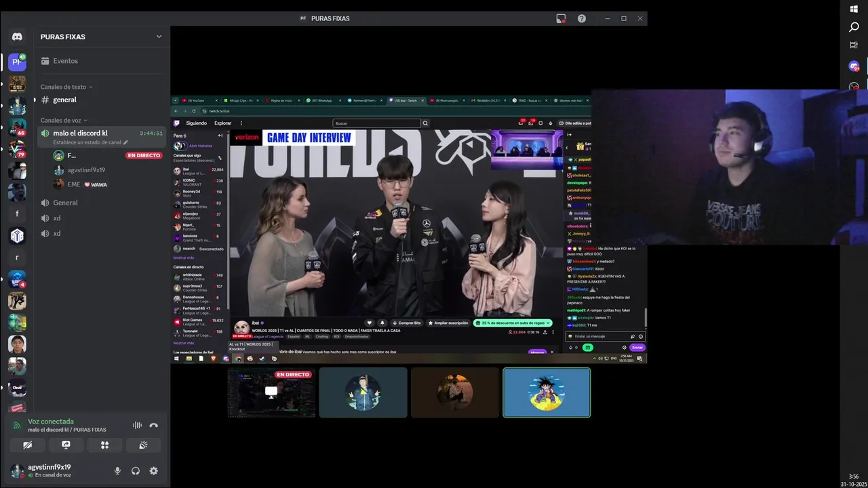
Task: Open the soundboard
Action: tap(143, 445)
